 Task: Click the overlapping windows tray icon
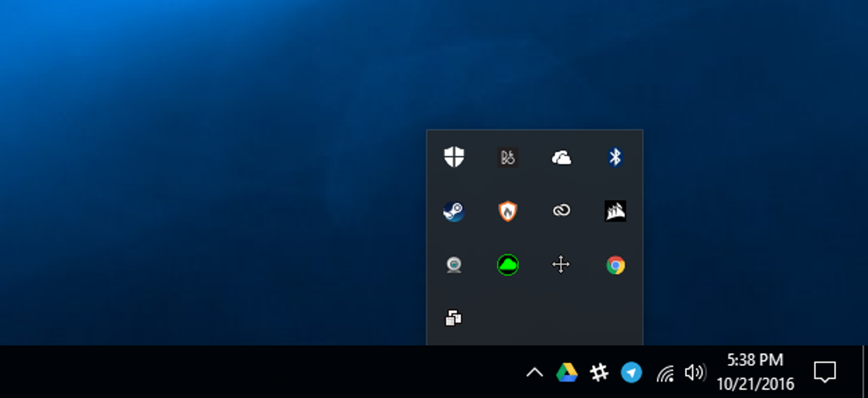pyautogui.click(x=454, y=318)
